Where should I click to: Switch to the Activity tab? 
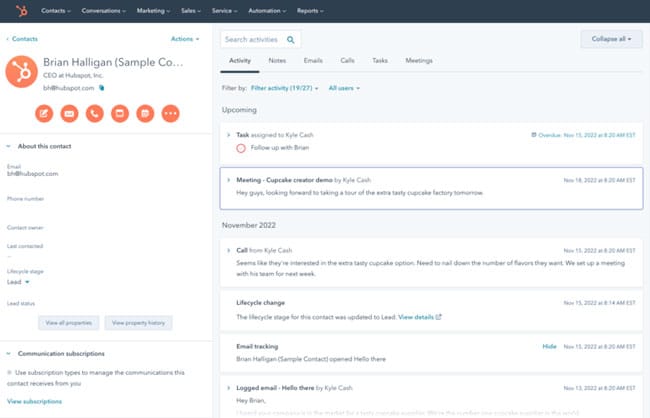click(x=240, y=61)
